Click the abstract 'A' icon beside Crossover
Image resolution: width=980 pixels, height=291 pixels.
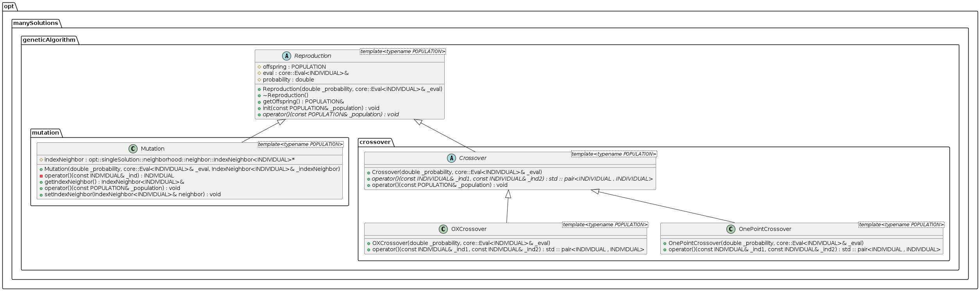pyautogui.click(x=451, y=158)
